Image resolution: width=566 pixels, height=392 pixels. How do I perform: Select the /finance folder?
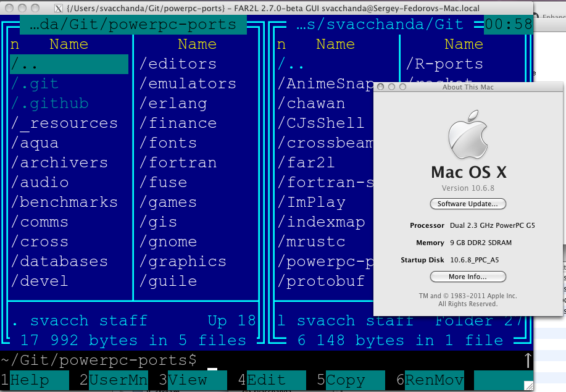(178, 123)
